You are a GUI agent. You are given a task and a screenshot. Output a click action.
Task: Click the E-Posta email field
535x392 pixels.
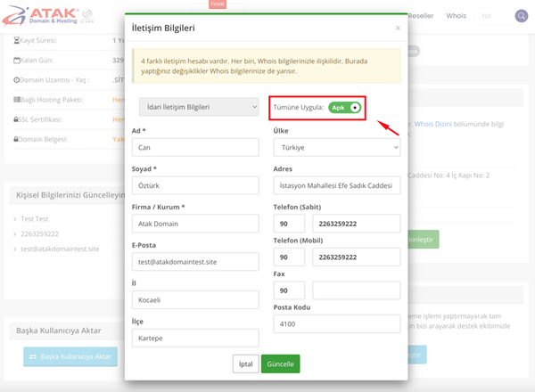195,262
